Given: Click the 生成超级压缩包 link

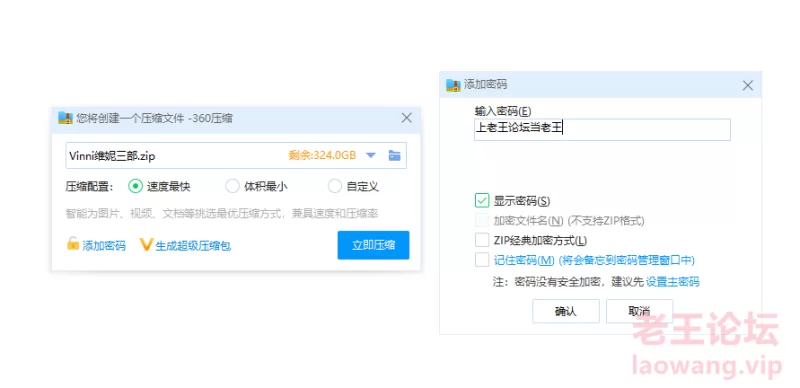Looking at the screenshot, I should 193,246.
